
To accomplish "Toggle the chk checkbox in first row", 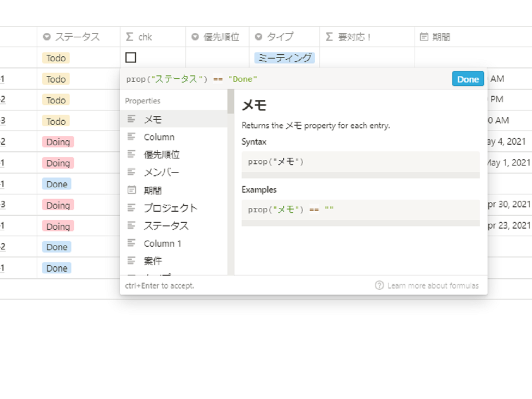I will click(131, 58).
